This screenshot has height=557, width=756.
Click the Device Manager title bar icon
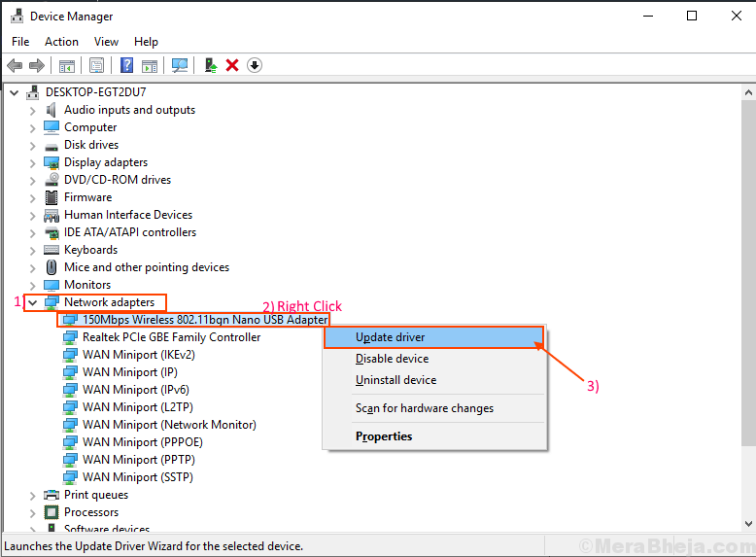point(17,16)
